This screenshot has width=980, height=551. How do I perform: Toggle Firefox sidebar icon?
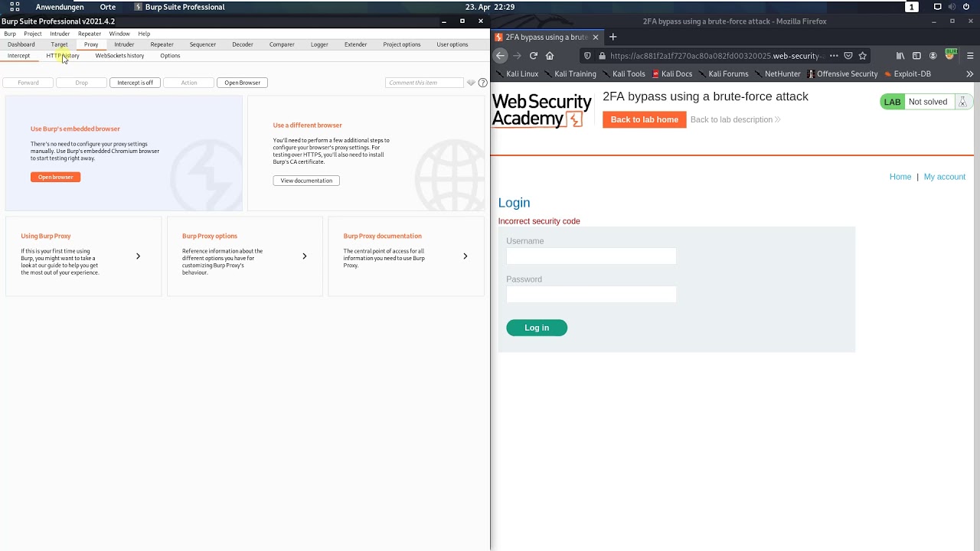coord(916,55)
